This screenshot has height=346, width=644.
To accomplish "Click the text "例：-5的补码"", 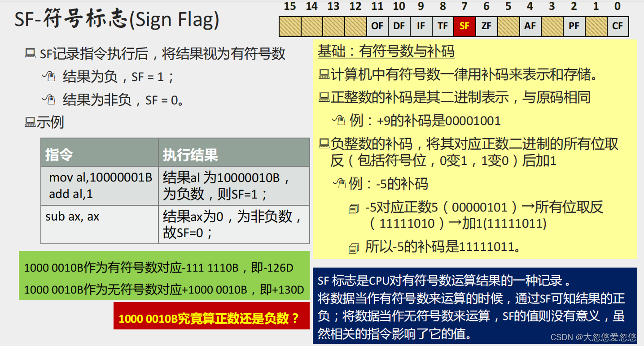I will [x=389, y=183].
